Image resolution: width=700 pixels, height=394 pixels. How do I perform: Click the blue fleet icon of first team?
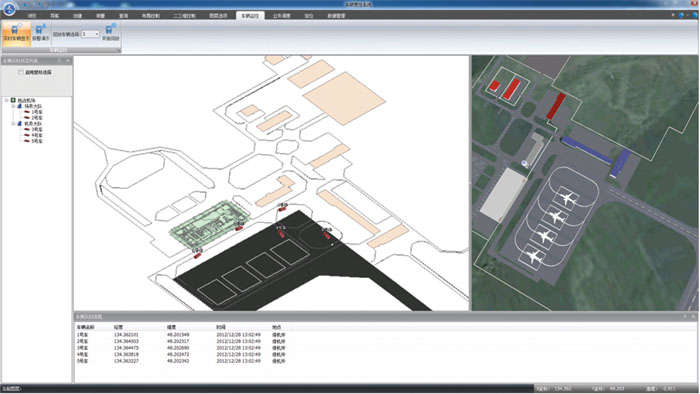[19, 106]
